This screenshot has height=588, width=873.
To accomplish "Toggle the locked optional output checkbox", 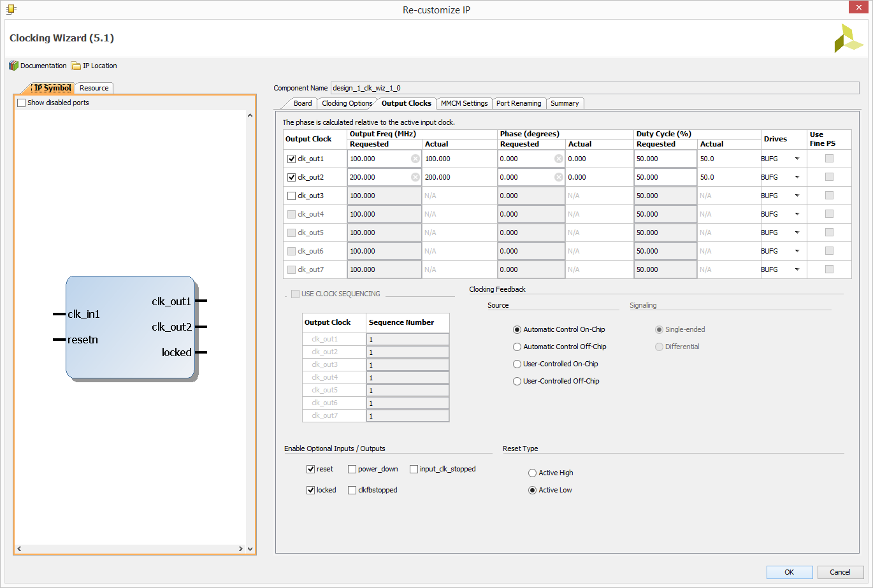I will pos(311,490).
